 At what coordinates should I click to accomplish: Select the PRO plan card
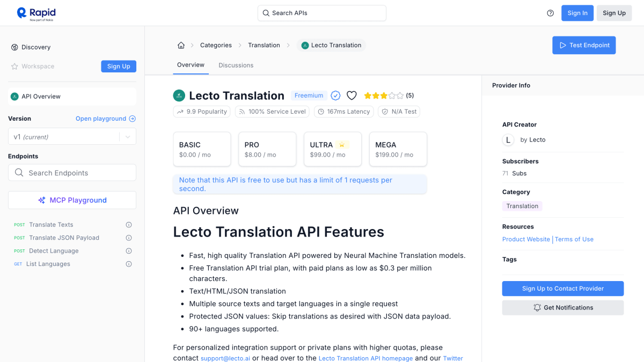pos(267,149)
